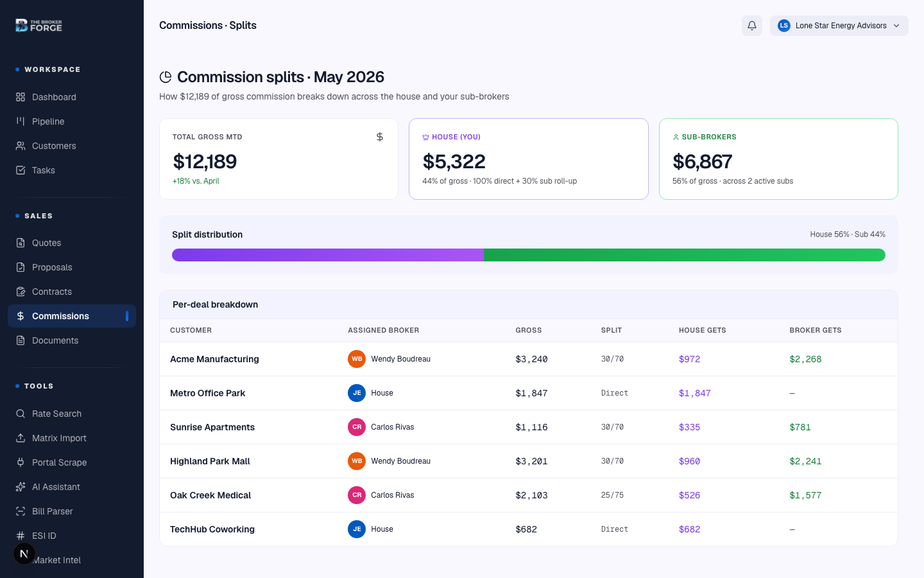The height and width of the screenshot is (578, 924).
Task: Click the Bill Parser scan icon
Action: pos(21,511)
